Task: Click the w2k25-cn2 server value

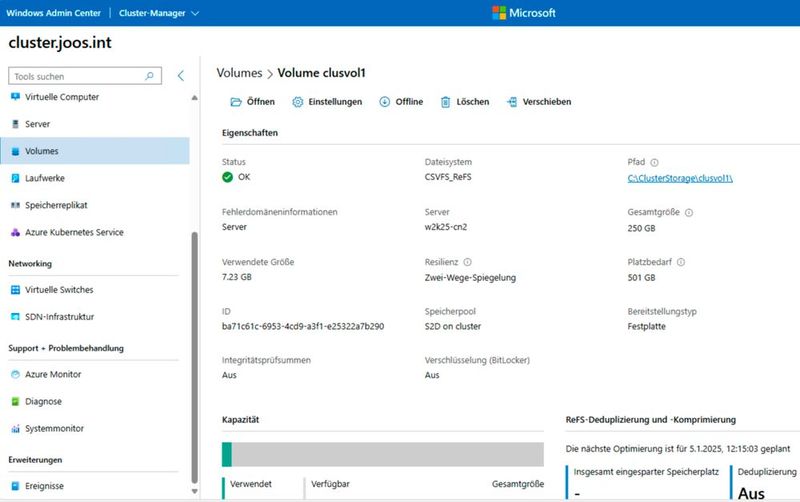Action: (x=446, y=227)
